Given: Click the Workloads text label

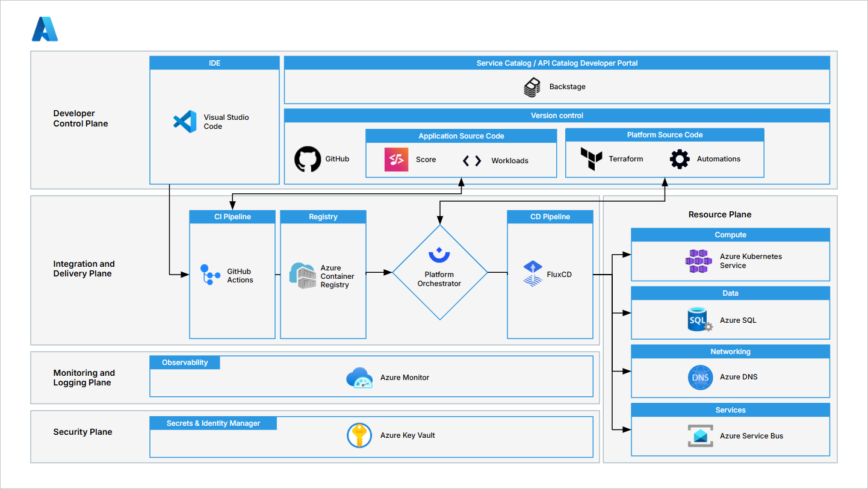Looking at the screenshot, I should click(510, 161).
